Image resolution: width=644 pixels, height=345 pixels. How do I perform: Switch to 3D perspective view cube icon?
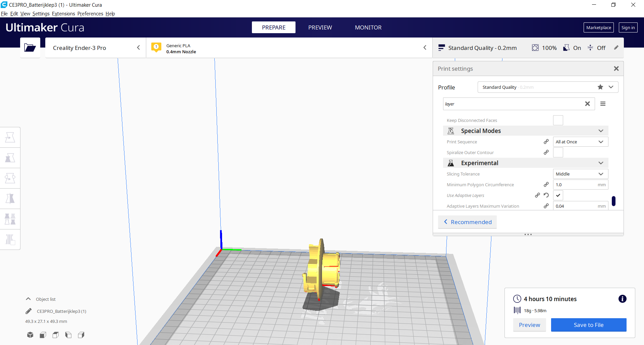30,335
